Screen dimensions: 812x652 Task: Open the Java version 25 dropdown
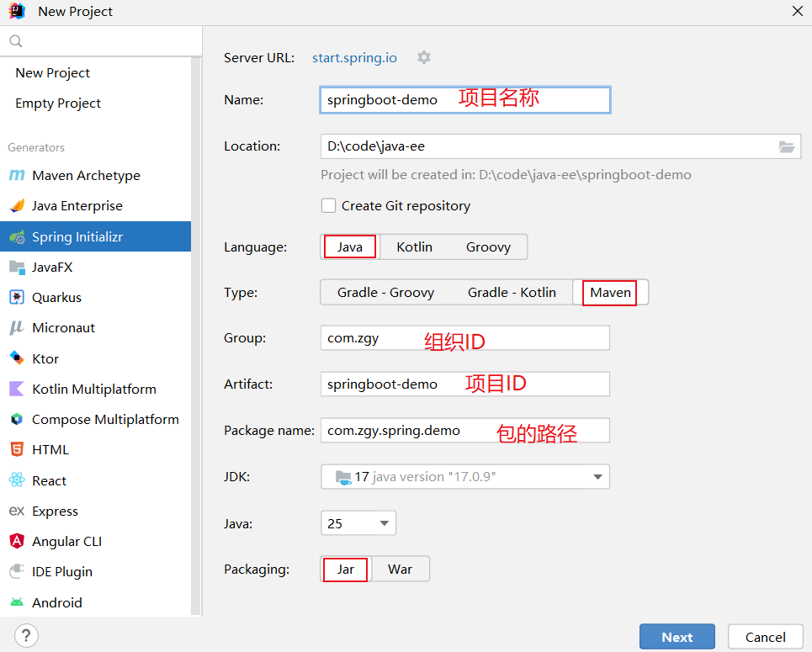pos(358,523)
